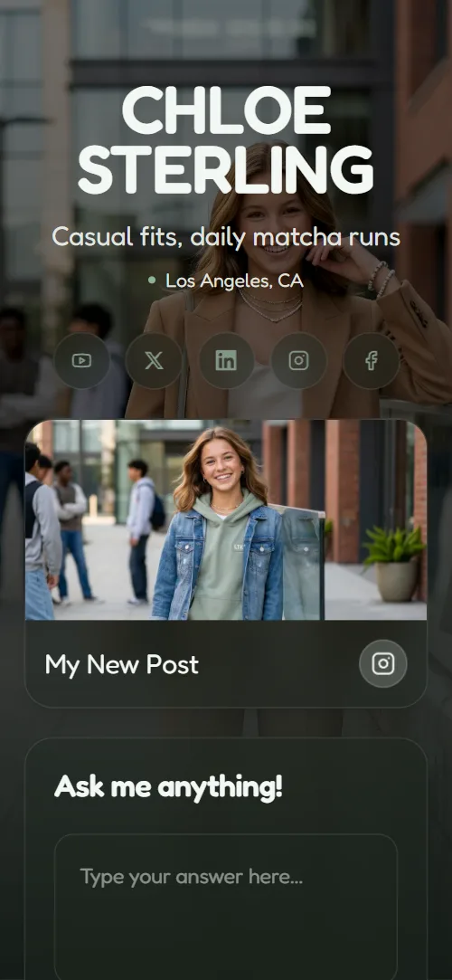Focus the "Type your answer here..." field
Viewport: 452px width, 980px height.
[x=226, y=907]
